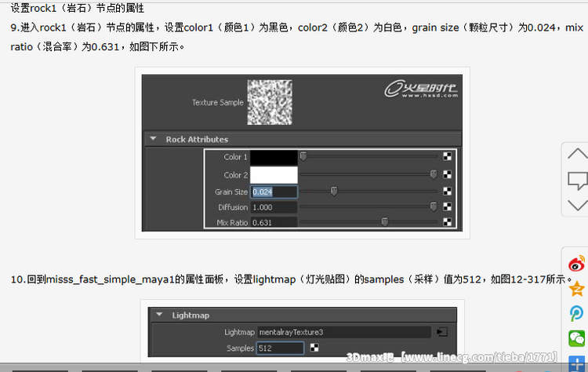Click Grain Size checker map button

pos(447,191)
